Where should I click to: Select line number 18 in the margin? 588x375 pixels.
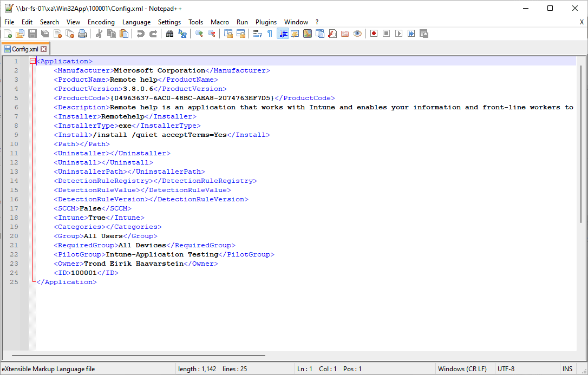(x=14, y=217)
